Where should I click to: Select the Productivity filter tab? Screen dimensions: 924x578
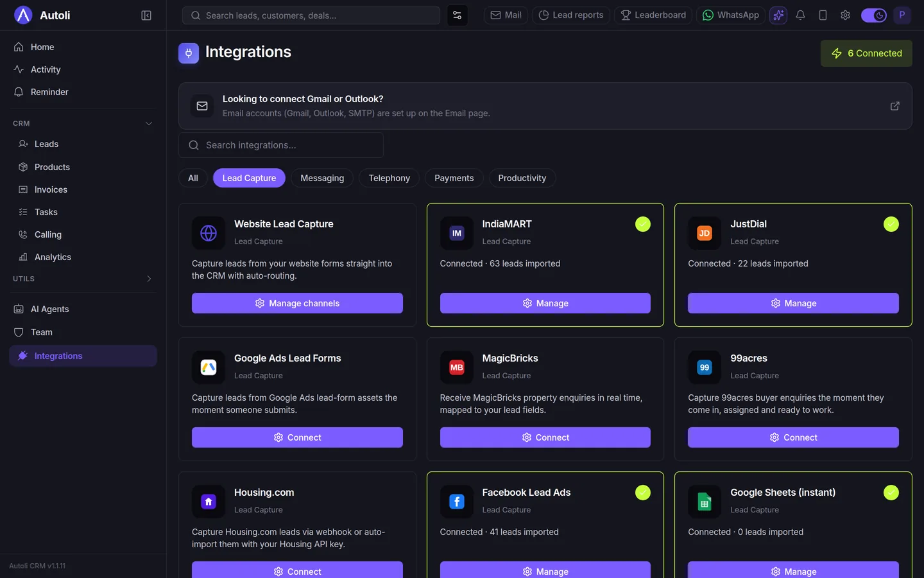pyautogui.click(x=522, y=178)
